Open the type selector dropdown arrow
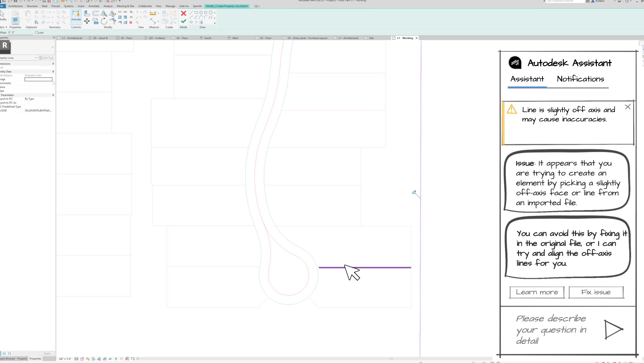This screenshot has height=363, width=644. [52, 47]
